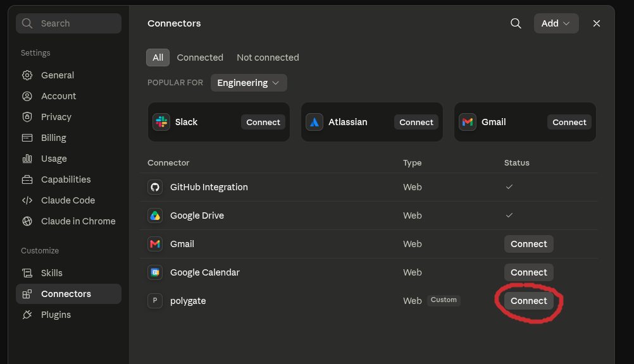Click the Custom badge on polygate row
The height and width of the screenshot is (364, 634).
[x=444, y=300]
